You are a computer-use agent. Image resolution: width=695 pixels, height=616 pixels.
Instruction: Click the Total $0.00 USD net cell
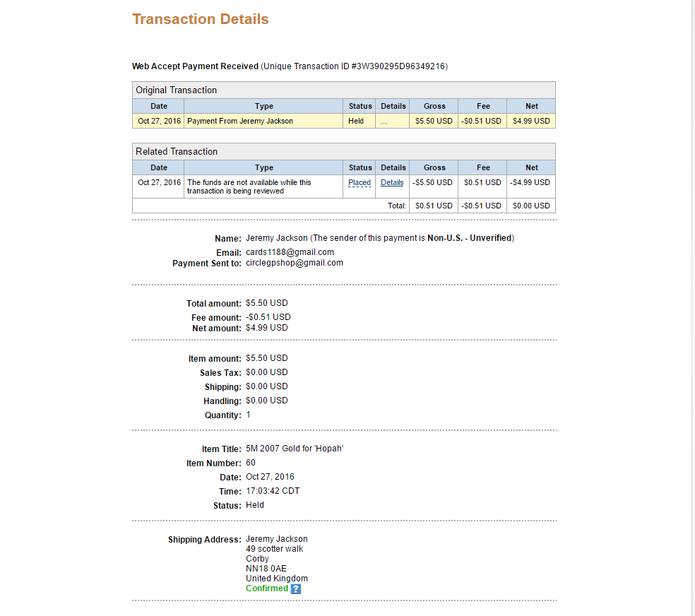click(531, 206)
